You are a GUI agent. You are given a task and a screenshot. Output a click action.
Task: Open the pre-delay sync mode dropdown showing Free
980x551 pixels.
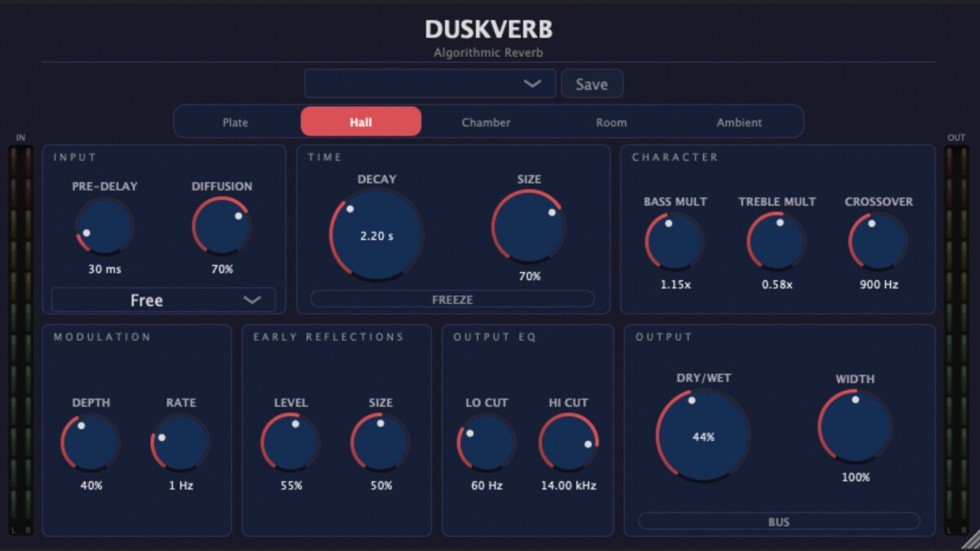[x=163, y=300]
